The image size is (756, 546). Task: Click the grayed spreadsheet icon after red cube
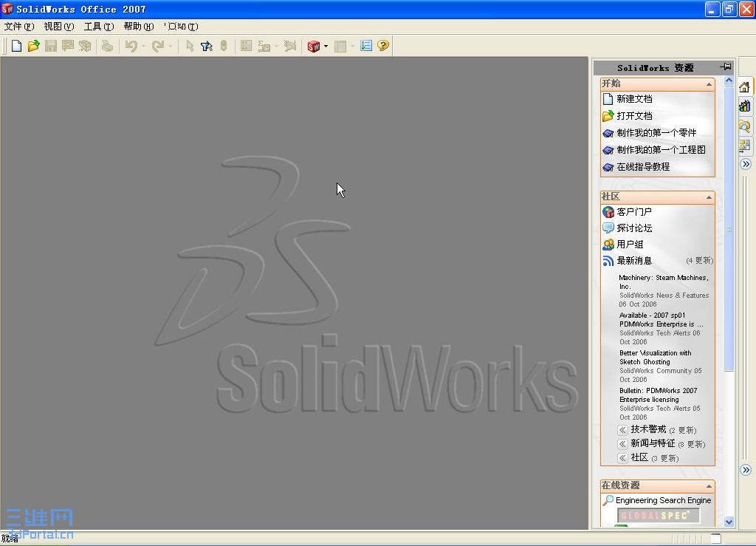(340, 46)
